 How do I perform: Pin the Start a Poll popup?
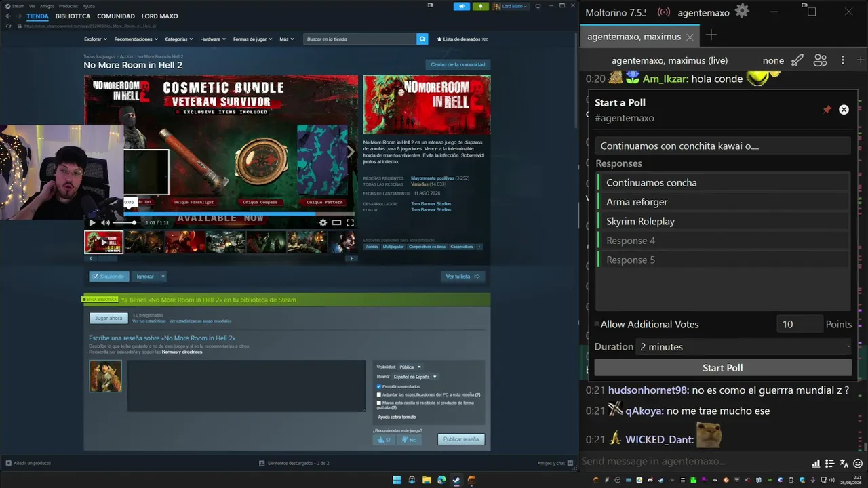[827, 109]
